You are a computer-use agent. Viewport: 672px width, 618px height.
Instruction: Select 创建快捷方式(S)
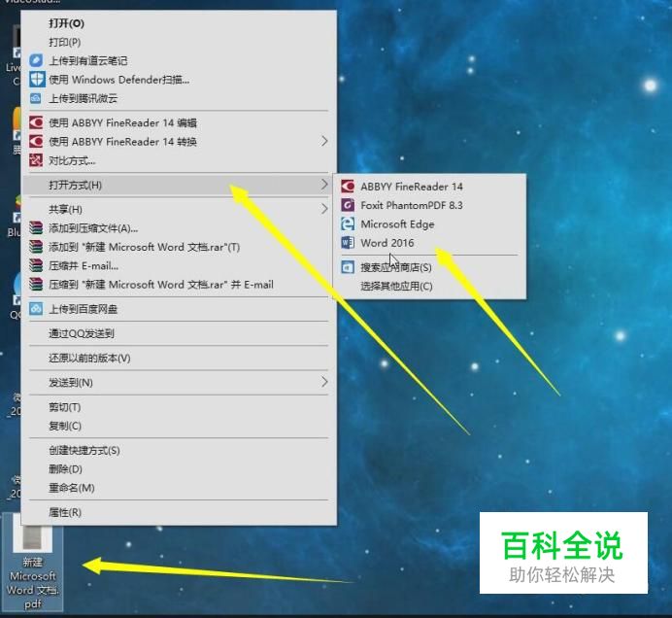coord(179,450)
